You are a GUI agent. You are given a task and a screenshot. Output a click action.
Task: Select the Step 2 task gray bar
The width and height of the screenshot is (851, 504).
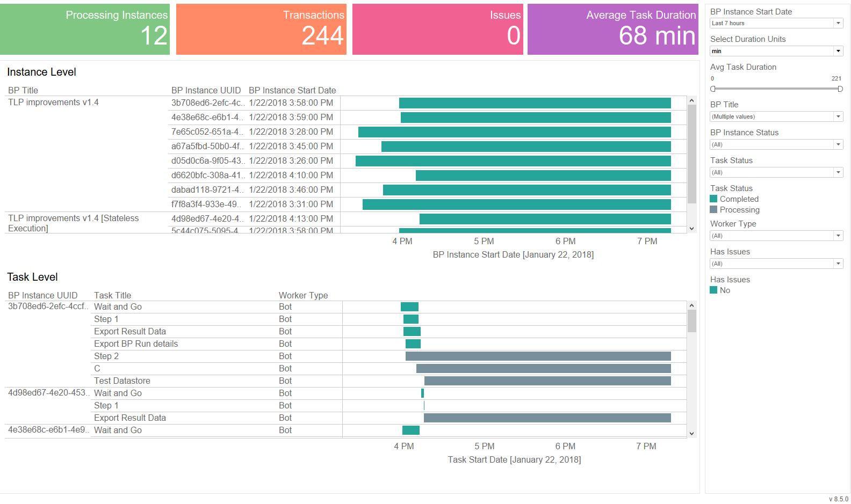[x=538, y=356]
